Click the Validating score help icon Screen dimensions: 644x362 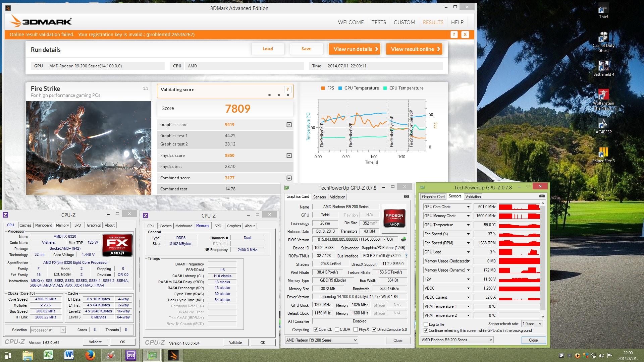tap(287, 89)
